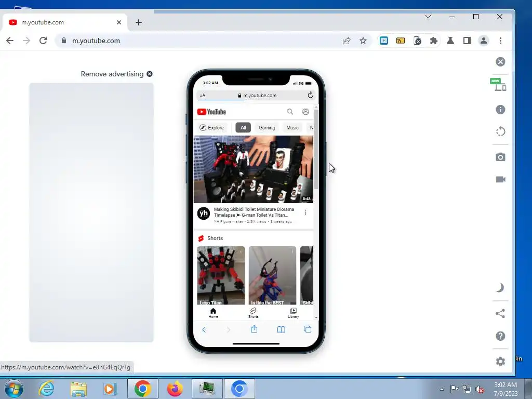Open the help question mark icon
532x399 pixels.
pyautogui.click(x=500, y=336)
